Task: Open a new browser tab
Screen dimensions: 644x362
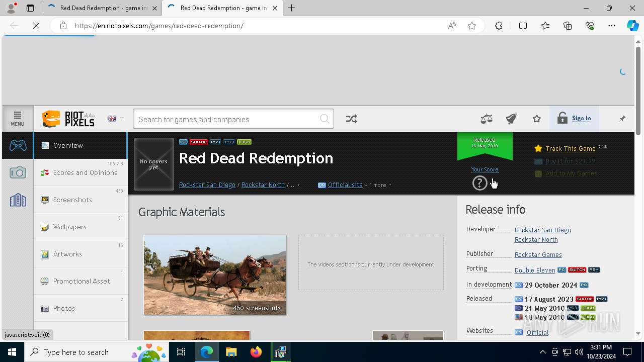Action: (x=292, y=8)
